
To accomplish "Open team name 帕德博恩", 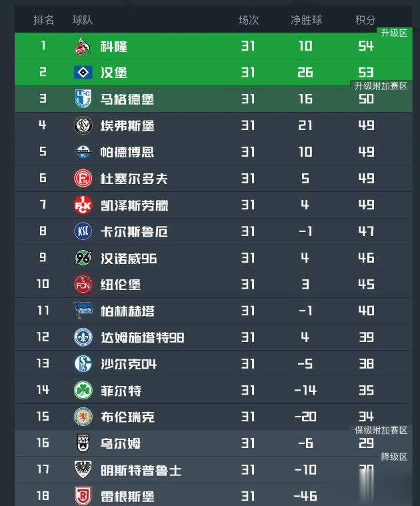I will [127, 152].
